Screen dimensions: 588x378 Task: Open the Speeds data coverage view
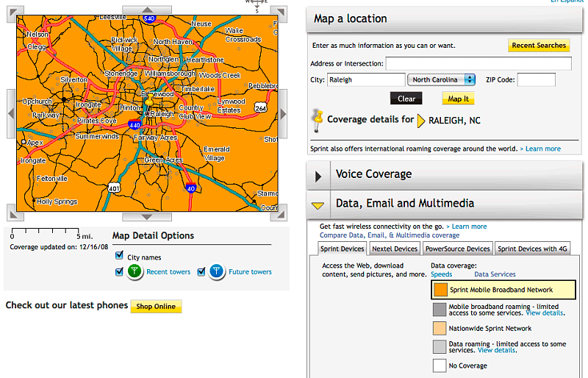[x=442, y=274]
